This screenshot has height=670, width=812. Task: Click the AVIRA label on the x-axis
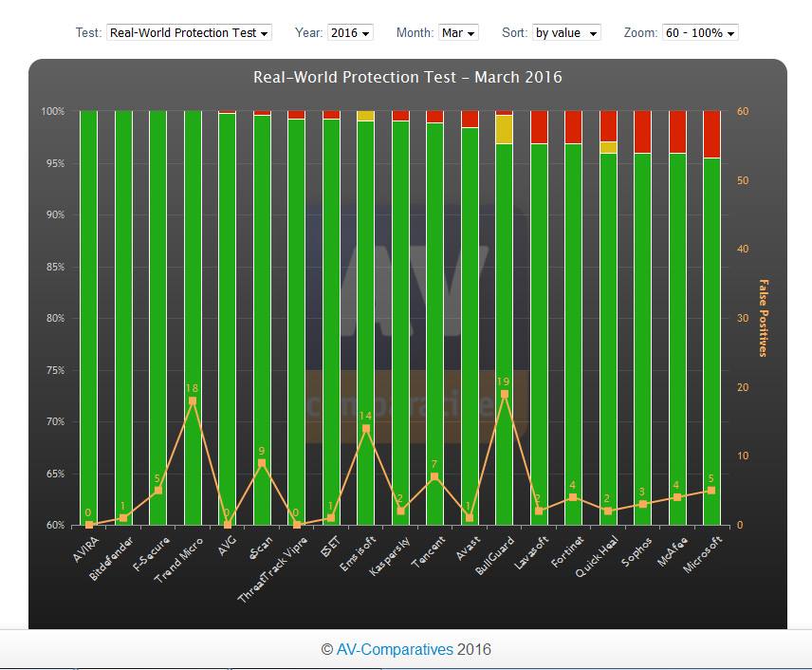pyautogui.click(x=85, y=549)
